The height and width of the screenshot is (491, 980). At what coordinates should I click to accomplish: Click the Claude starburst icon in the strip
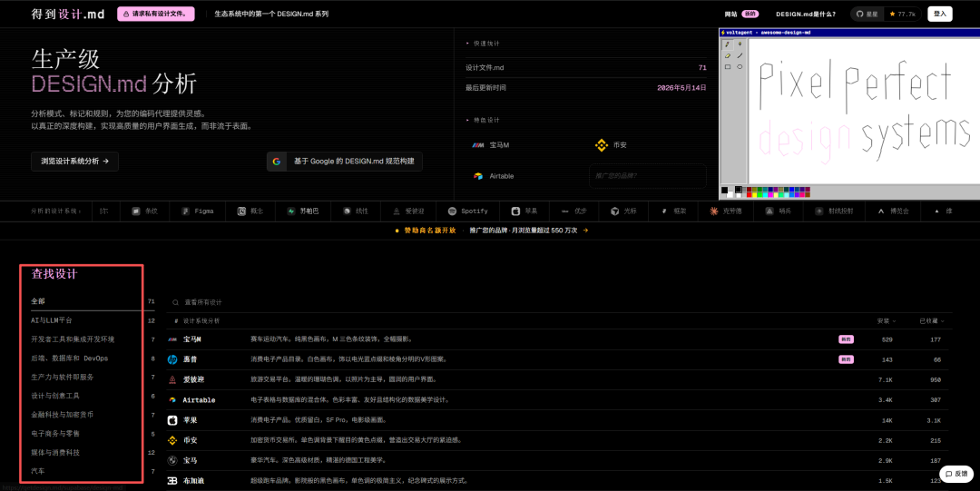(x=714, y=211)
